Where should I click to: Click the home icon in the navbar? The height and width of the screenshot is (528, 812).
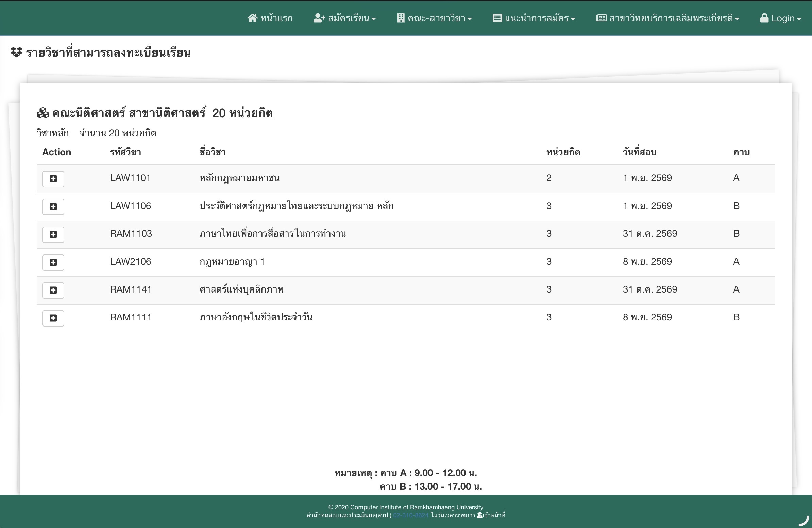(252, 18)
